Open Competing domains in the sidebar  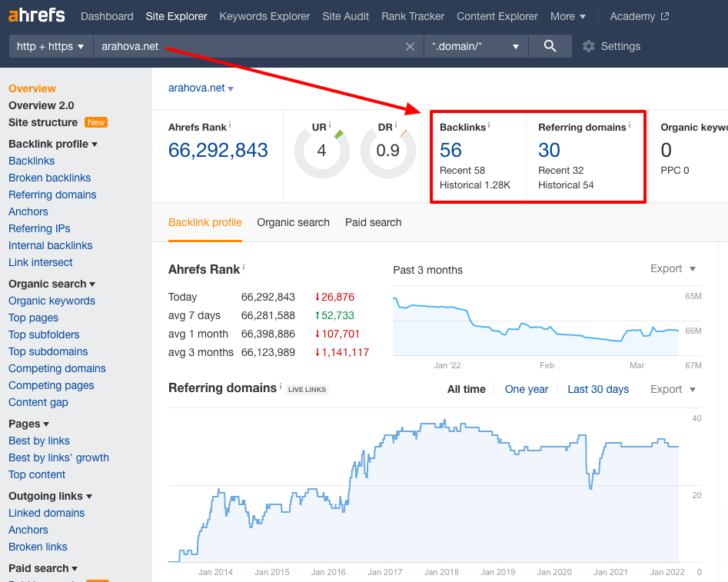pos(57,368)
